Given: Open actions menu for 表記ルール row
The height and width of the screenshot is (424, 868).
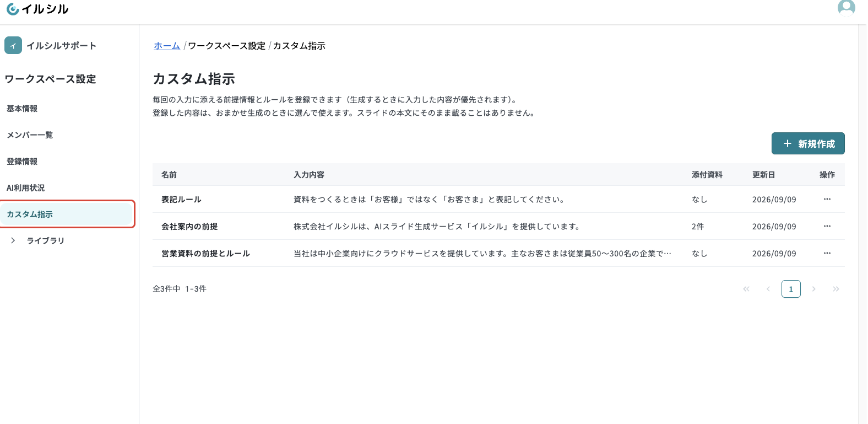Looking at the screenshot, I should pos(827,199).
